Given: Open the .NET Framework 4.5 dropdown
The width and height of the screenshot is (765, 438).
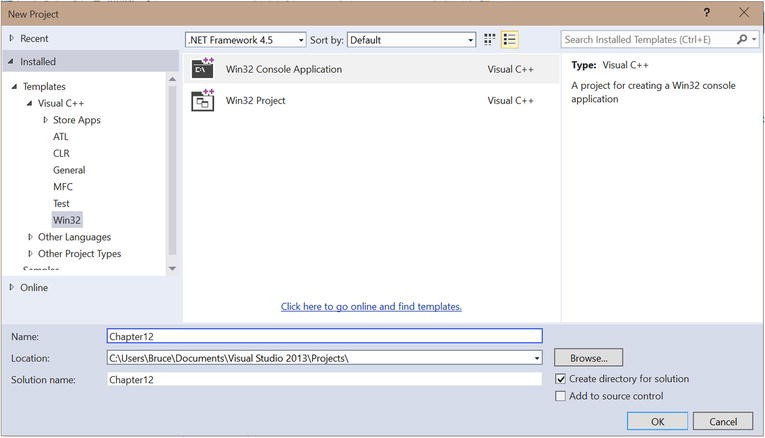Looking at the screenshot, I should click(x=245, y=40).
